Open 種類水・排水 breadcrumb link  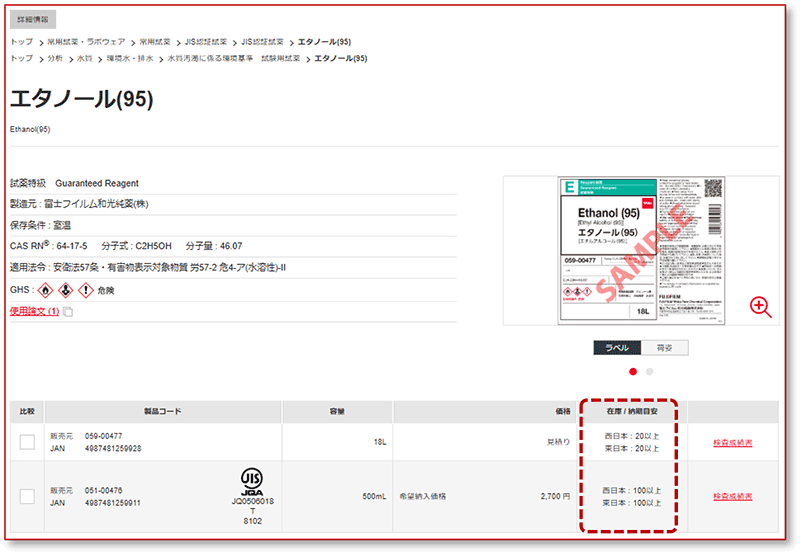tap(130, 58)
